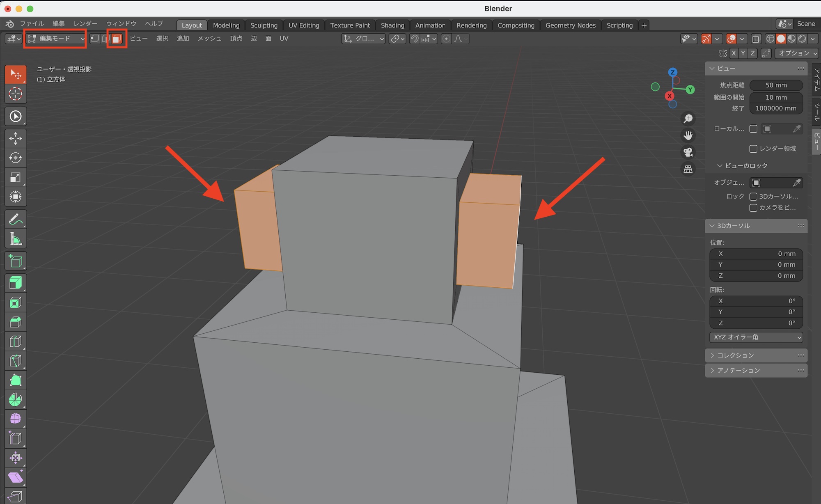Switch to the Sculpting workspace tab

click(x=264, y=25)
